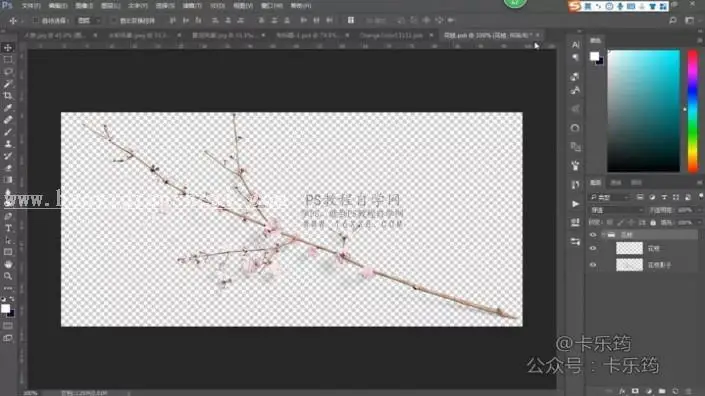Click the foreground color swatch in Color panel
705x396 pixels.
pos(594,56)
